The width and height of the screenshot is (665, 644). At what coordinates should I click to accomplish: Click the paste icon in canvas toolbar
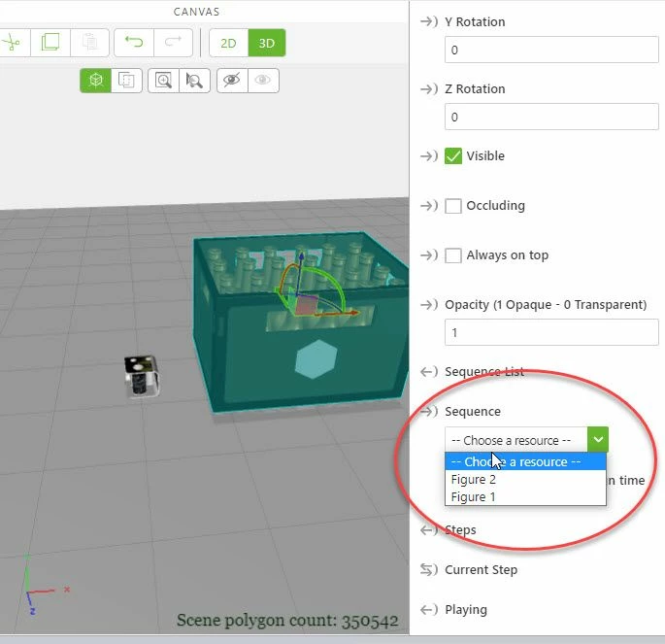89,43
